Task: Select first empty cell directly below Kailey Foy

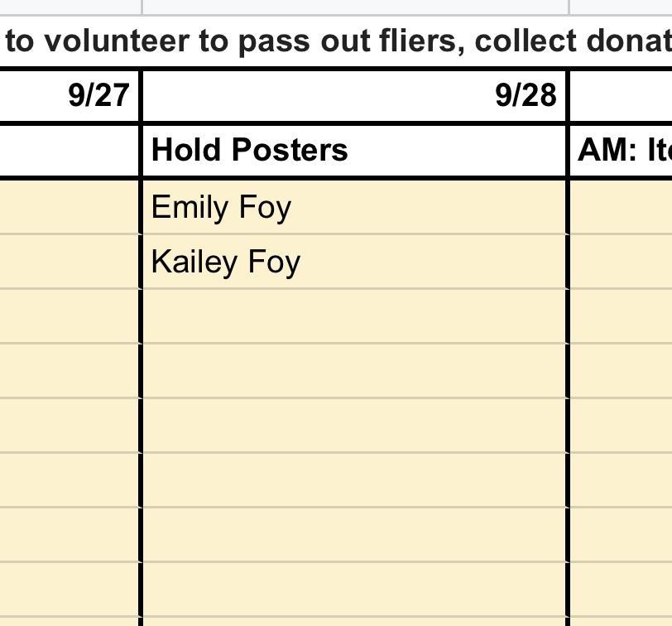Action: (354, 316)
